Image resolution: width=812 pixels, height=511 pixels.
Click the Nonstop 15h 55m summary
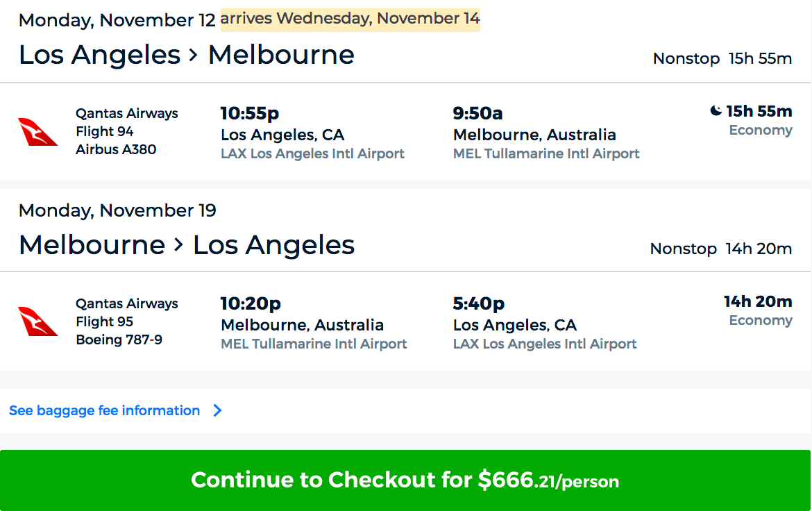(722, 58)
